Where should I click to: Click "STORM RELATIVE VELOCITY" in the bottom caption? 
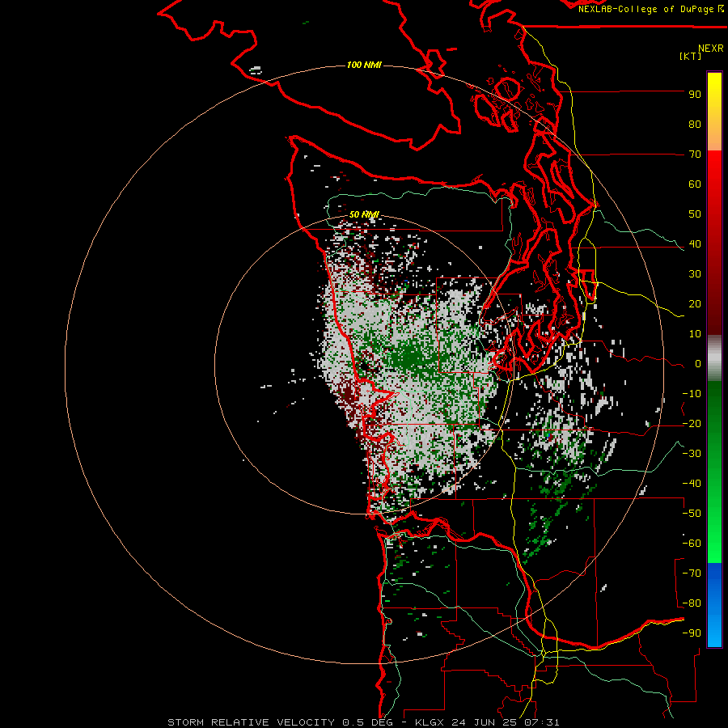pyautogui.click(x=251, y=722)
